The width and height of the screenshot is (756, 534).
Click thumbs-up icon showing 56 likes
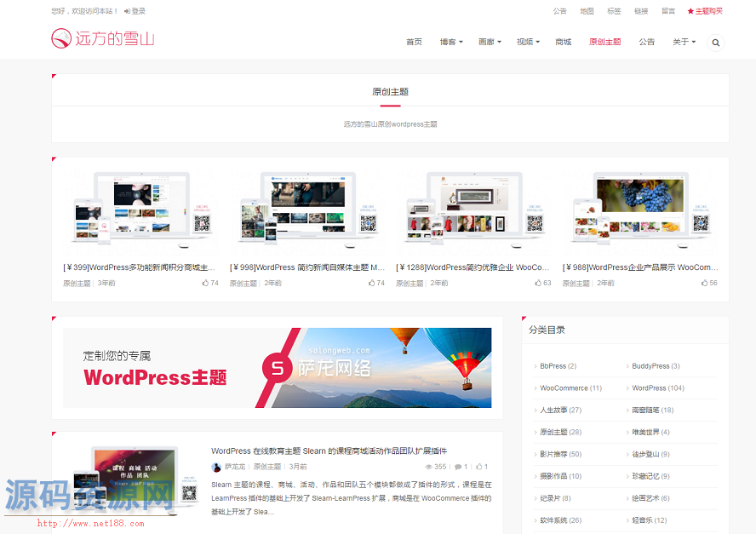point(704,283)
